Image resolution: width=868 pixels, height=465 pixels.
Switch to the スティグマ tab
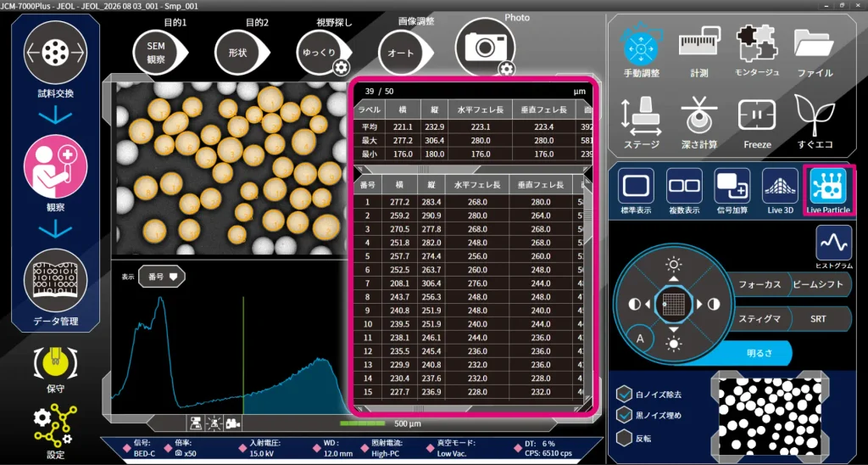point(759,319)
